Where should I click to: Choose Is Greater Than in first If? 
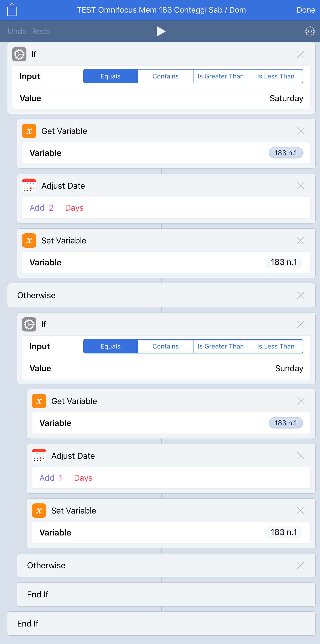[221, 76]
